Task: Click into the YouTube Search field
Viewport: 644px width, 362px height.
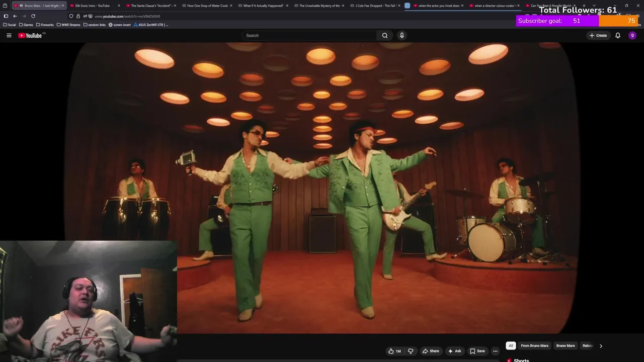Action: tap(309, 35)
